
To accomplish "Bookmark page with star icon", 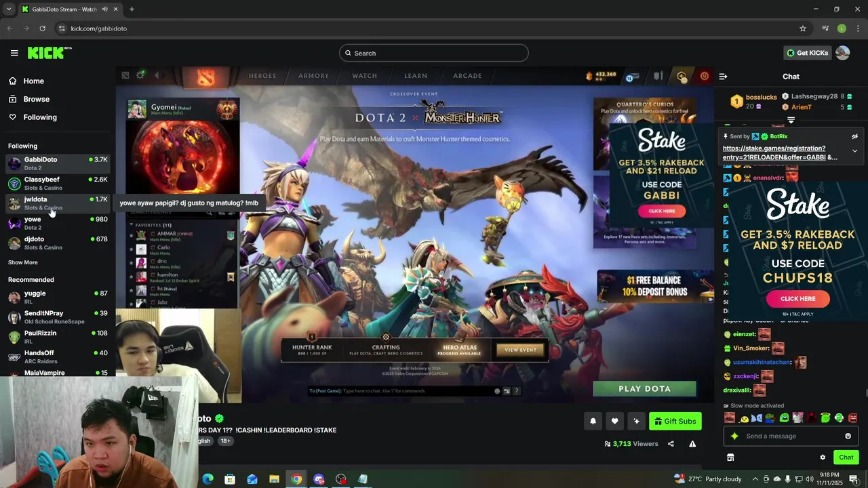I will pos(803,28).
